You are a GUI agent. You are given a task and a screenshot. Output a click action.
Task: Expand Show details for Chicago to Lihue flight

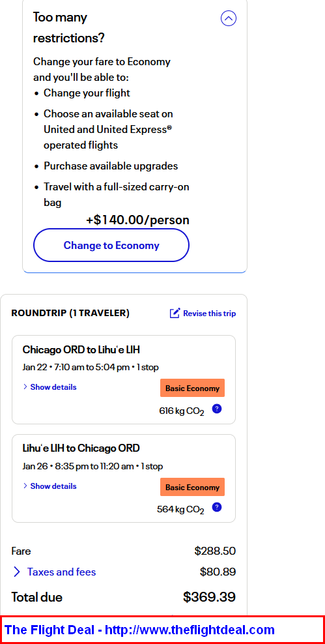49,387
